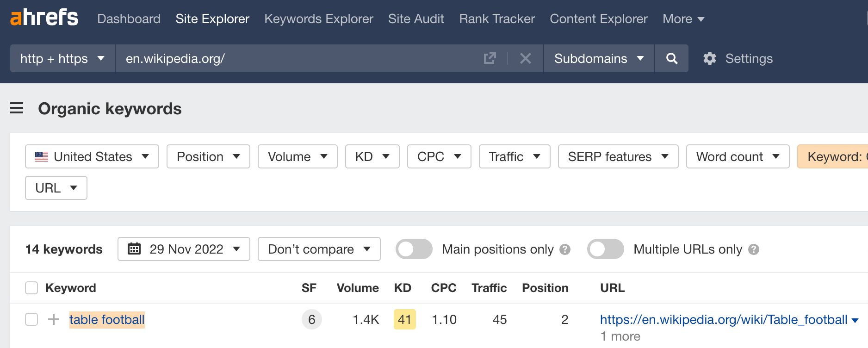Open the Word count filter dropdown
The height and width of the screenshot is (348, 868).
coord(738,156)
